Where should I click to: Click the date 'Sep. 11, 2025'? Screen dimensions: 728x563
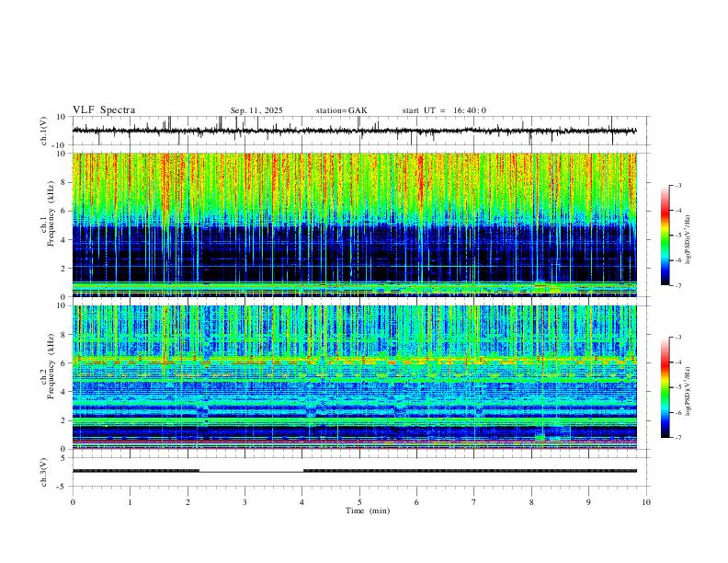point(256,110)
